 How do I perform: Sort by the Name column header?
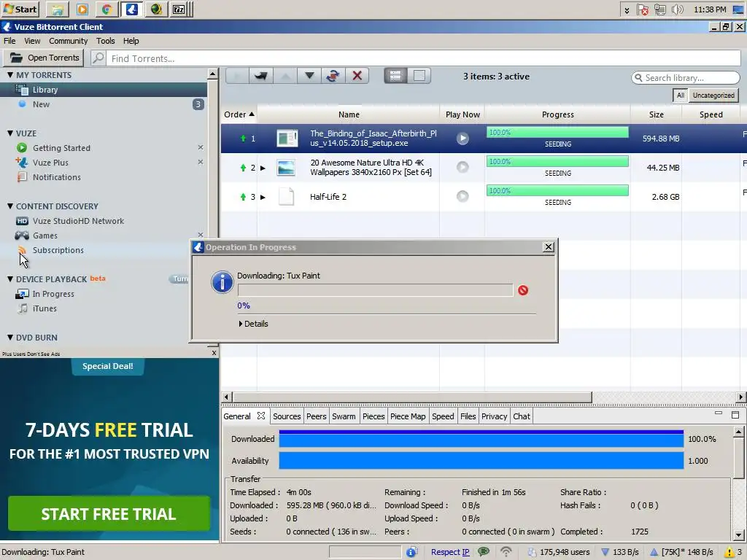(x=349, y=114)
